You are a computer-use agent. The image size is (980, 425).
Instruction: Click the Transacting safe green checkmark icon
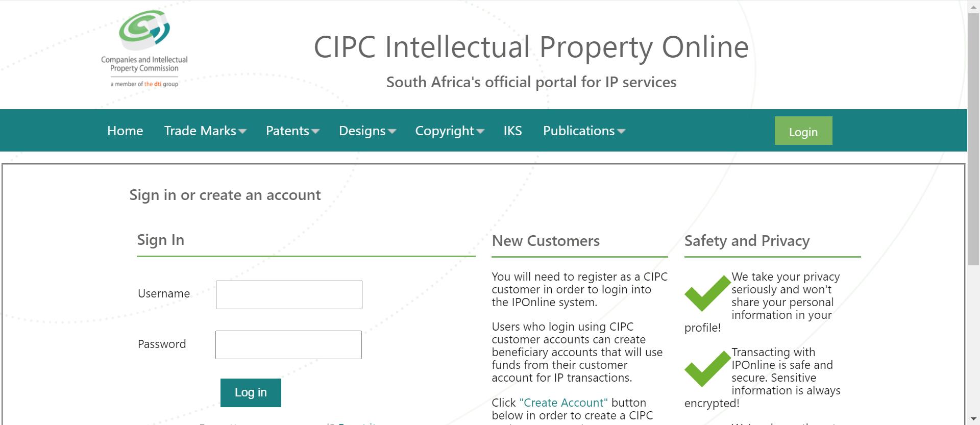pyautogui.click(x=707, y=368)
